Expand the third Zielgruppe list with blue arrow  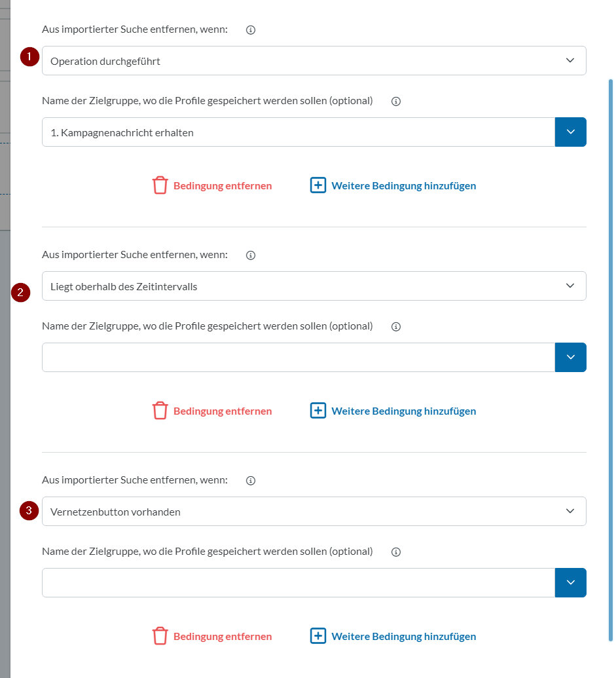[x=570, y=583]
